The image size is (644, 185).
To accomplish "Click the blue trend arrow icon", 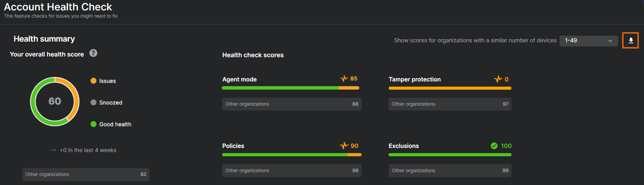I will click(53, 150).
